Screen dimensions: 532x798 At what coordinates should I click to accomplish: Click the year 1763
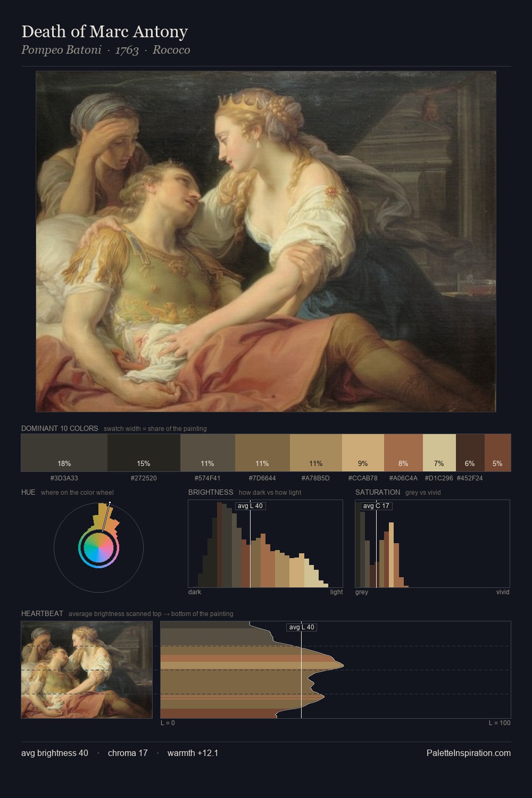tap(127, 50)
